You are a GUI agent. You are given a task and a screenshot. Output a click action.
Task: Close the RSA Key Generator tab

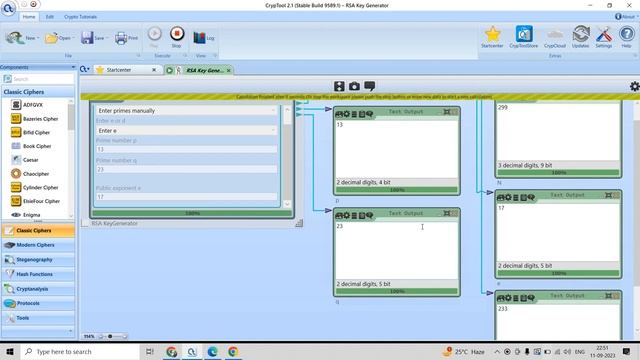[x=229, y=70]
